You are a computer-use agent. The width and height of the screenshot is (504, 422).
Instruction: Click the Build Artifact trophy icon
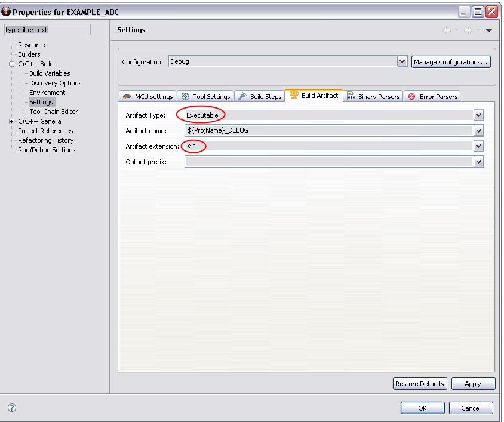point(294,94)
